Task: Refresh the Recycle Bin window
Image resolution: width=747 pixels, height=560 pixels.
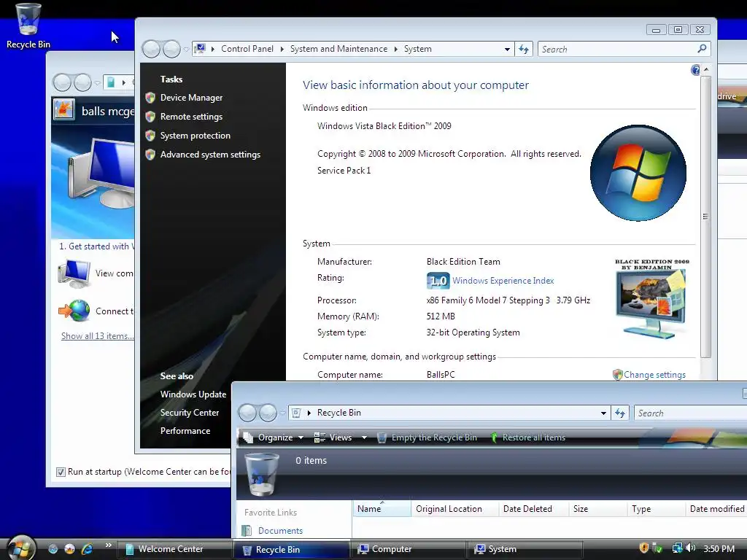Action: [620, 413]
